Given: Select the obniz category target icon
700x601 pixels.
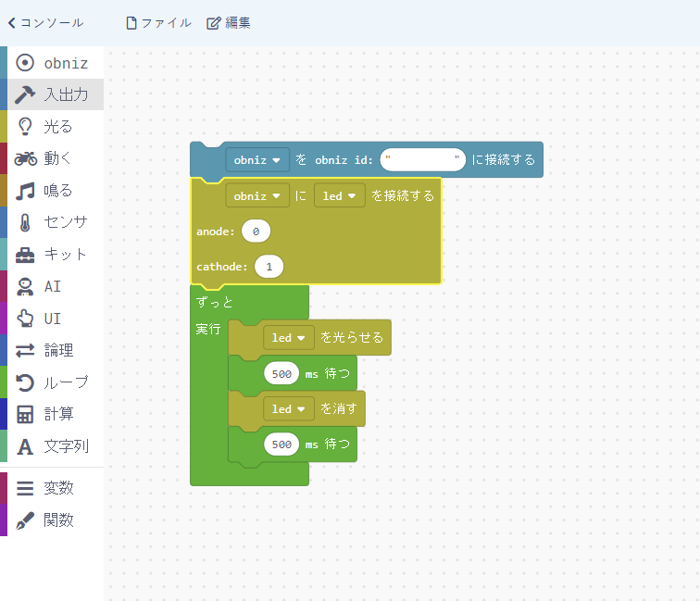Looking at the screenshot, I should [x=25, y=63].
